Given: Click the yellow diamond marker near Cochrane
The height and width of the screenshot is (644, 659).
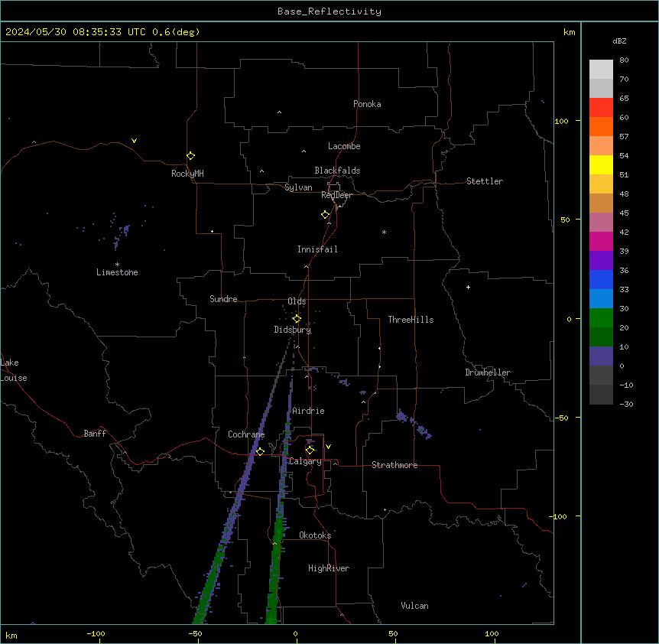Looking at the screenshot, I should coord(260,451).
